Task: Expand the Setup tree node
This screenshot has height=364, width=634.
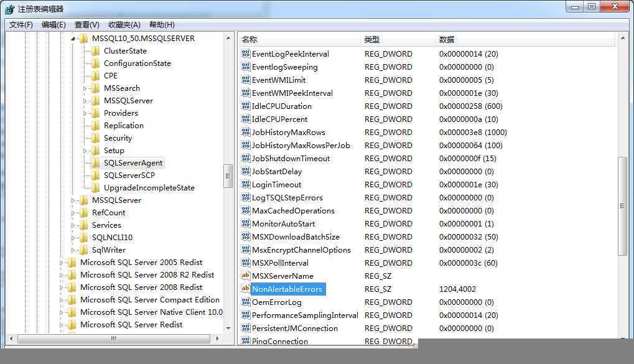Action: [85, 151]
